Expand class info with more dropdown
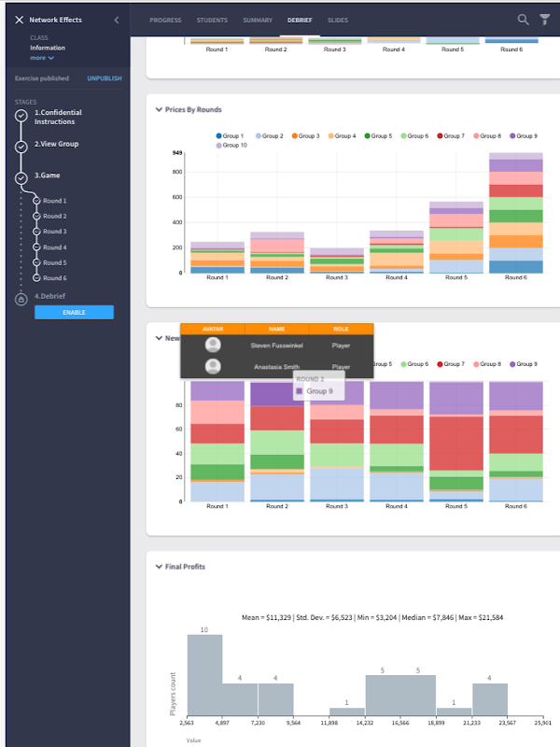 [42, 58]
